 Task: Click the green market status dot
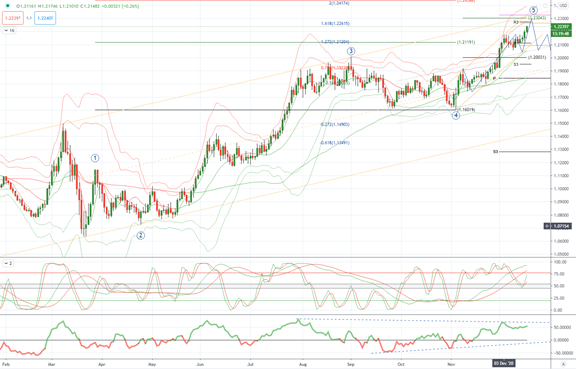(x=7, y=6)
